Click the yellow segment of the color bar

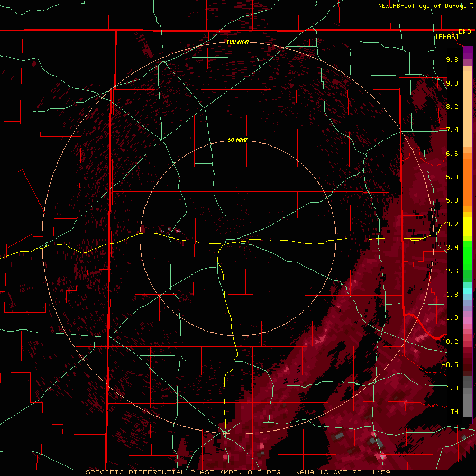tap(467, 226)
